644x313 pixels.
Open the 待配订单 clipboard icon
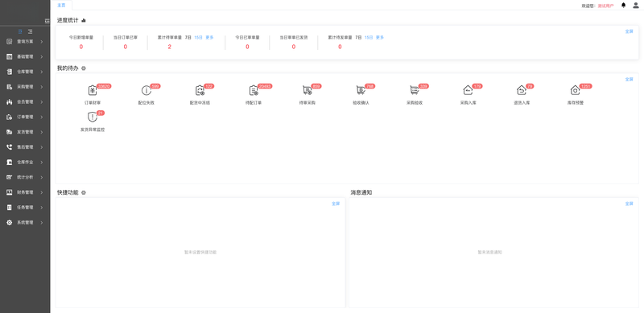point(254,90)
